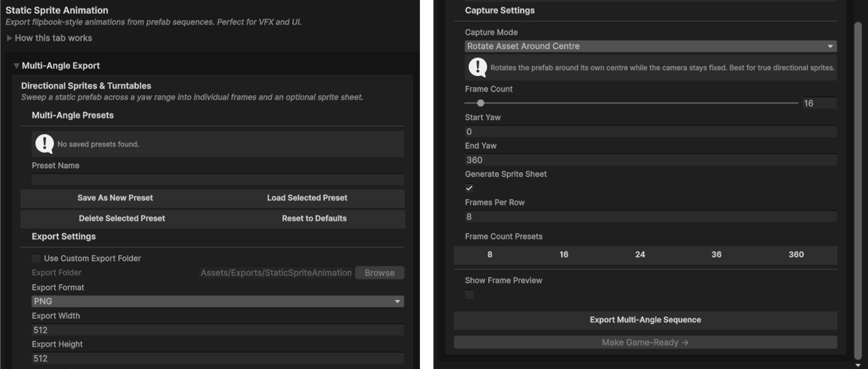The image size is (868, 369).
Task: Click Export Multi-Angle Sequence
Action: tap(645, 320)
